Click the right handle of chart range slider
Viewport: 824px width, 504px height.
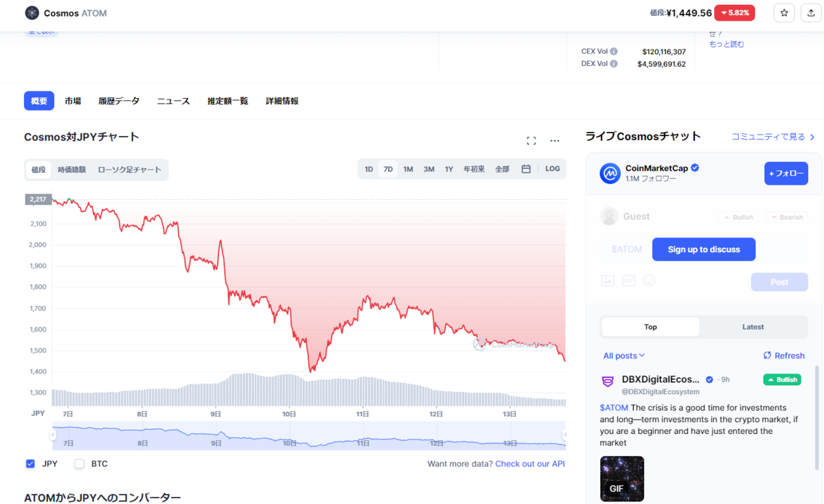565,435
